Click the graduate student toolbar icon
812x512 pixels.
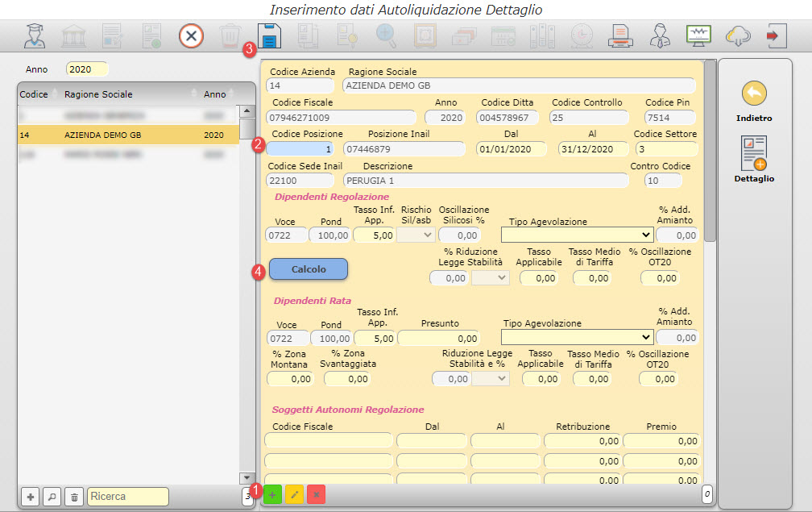click(35, 35)
